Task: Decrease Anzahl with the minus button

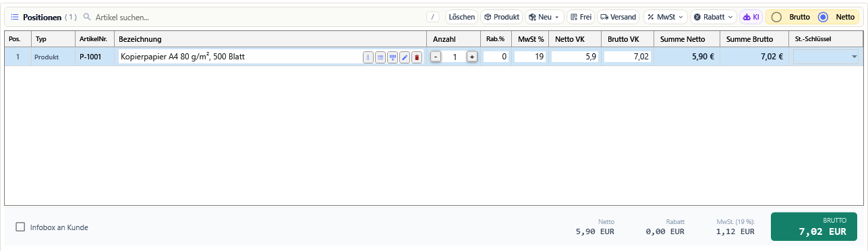Action: [x=436, y=57]
